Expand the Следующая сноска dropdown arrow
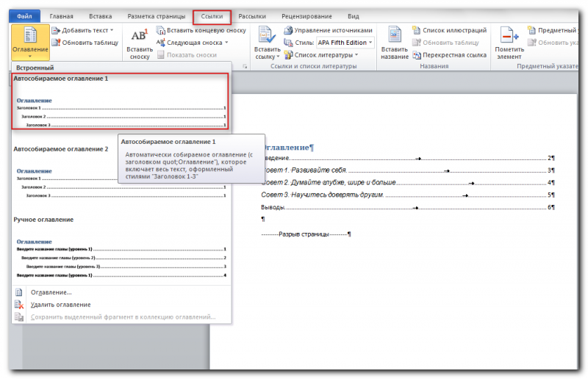588x379 pixels. [x=226, y=43]
